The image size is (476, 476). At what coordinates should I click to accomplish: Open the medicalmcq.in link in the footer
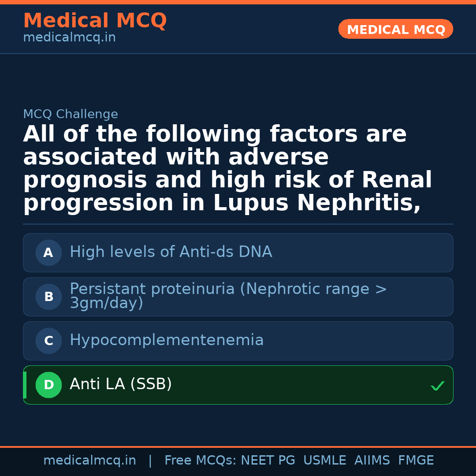click(89, 461)
